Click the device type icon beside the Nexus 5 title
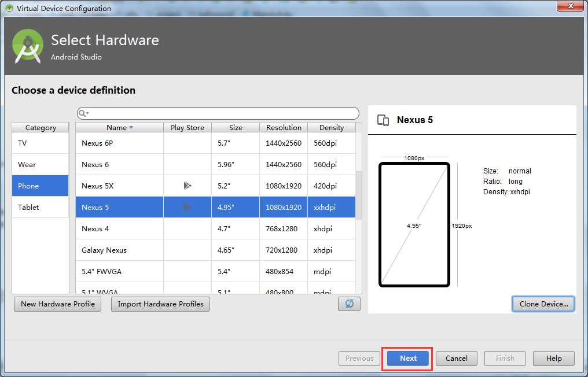Viewport: 588px width, 377px height. [383, 120]
